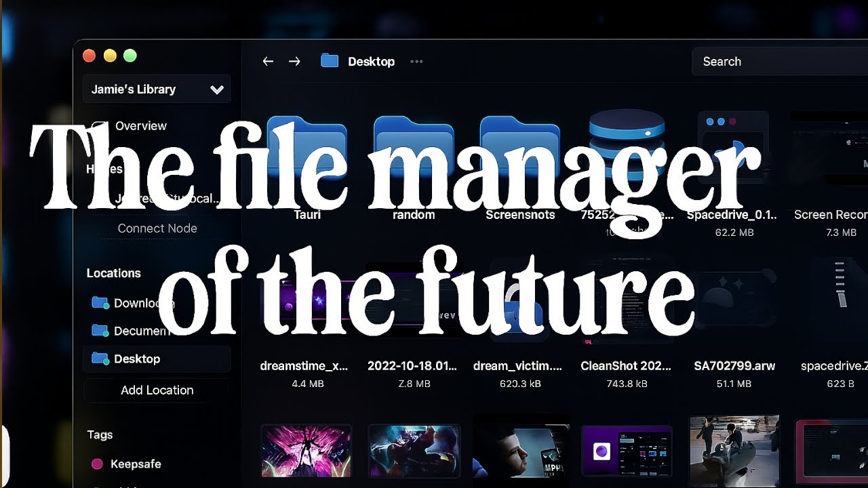868x488 pixels.
Task: Click the SA702799.arw file name
Action: 734,366
